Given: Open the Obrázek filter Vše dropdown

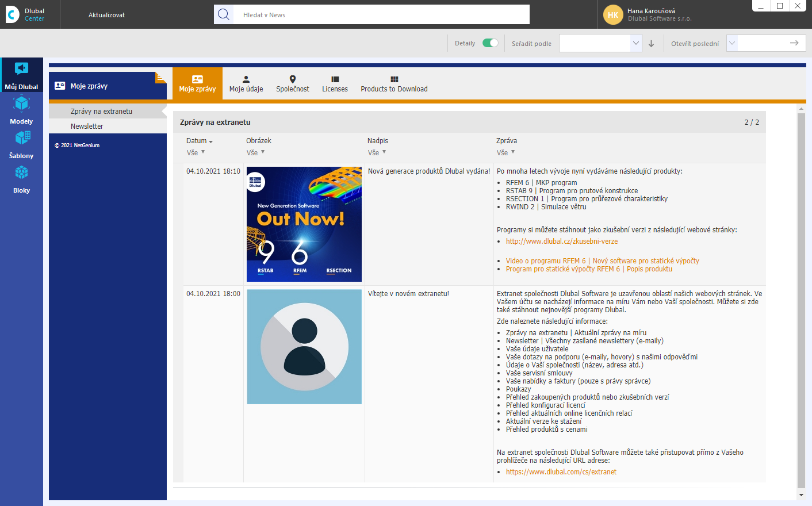Looking at the screenshot, I should 255,152.
